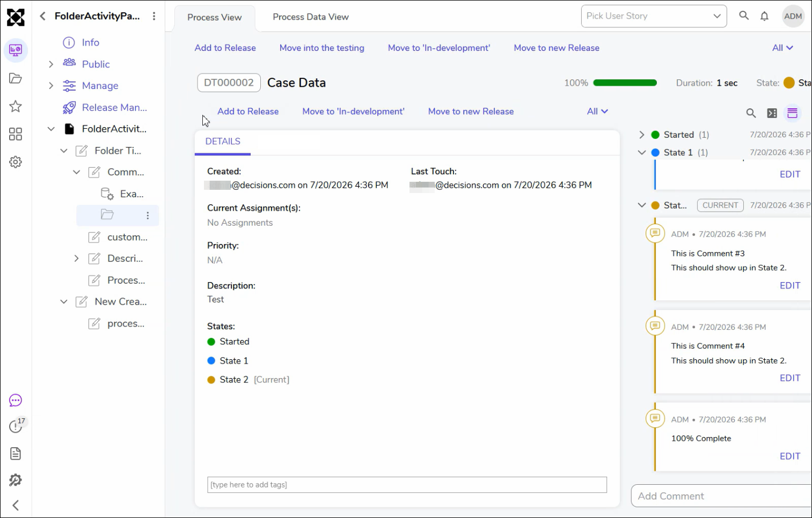Image resolution: width=812 pixels, height=518 pixels.
Task: Open the ADM user avatar menu
Action: [x=793, y=16]
